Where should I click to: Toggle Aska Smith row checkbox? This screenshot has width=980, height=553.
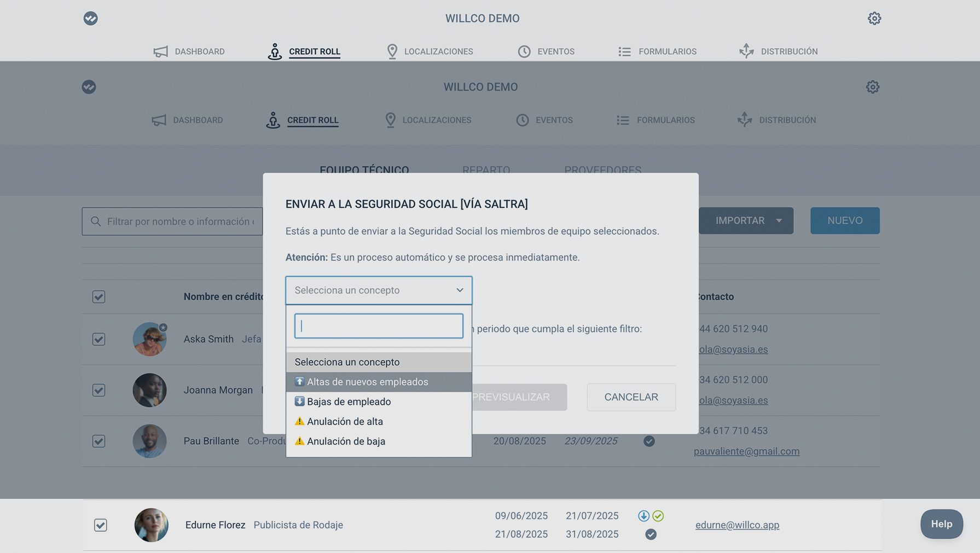click(99, 339)
